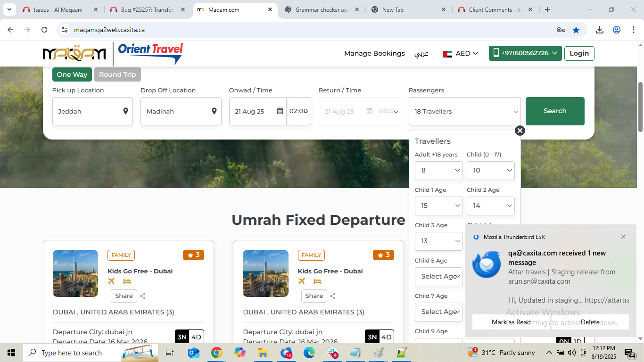Close the Travellers popup with X icon

[520, 131]
